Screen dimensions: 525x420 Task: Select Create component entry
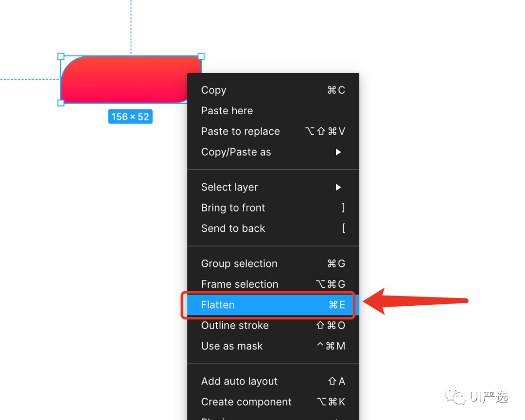click(273, 402)
